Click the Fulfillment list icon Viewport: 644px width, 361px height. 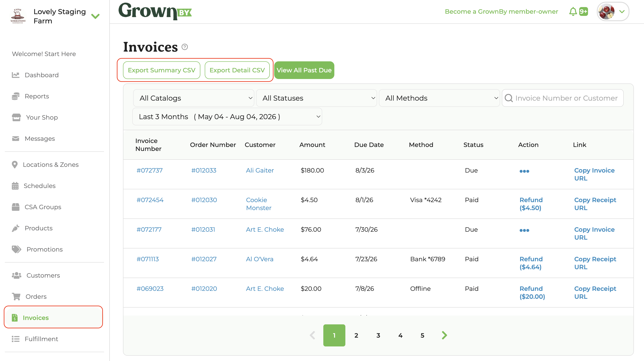point(15,339)
